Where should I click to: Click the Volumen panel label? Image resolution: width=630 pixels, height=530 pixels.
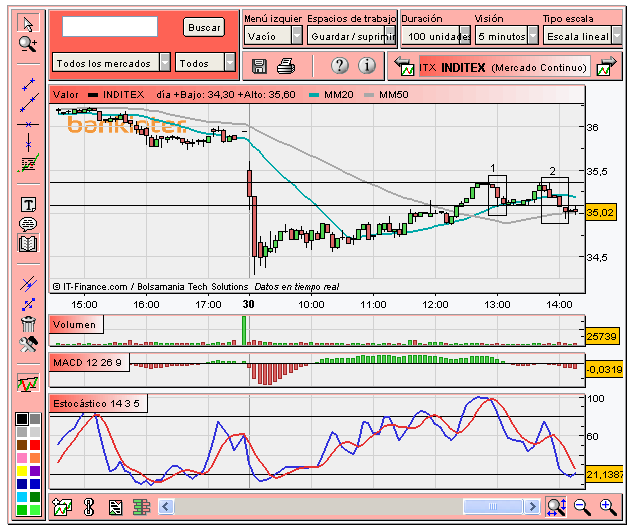click(76, 325)
